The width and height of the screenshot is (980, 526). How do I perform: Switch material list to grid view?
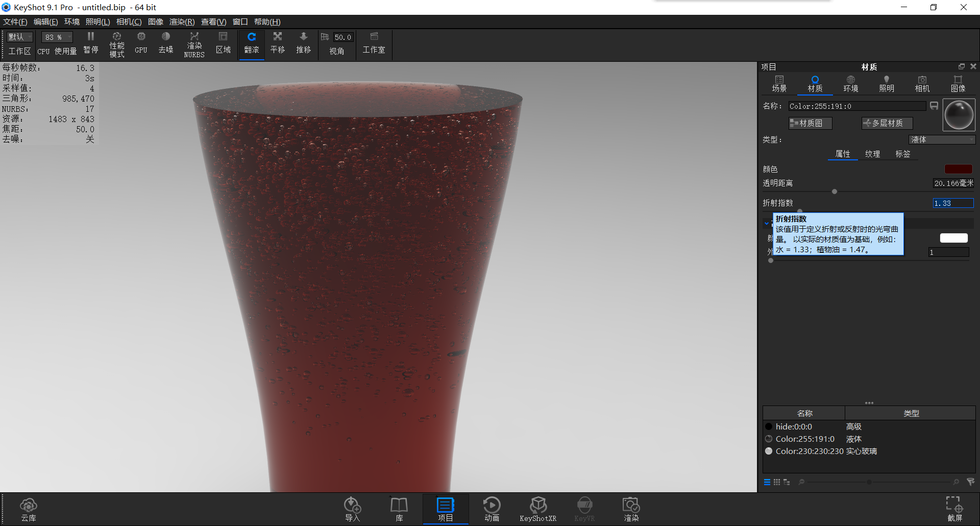pos(776,482)
